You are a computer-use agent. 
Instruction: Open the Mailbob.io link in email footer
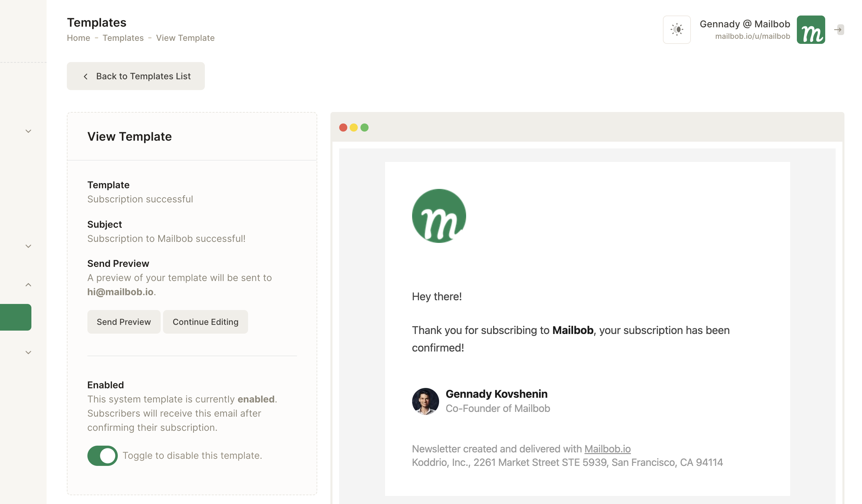pos(607,449)
